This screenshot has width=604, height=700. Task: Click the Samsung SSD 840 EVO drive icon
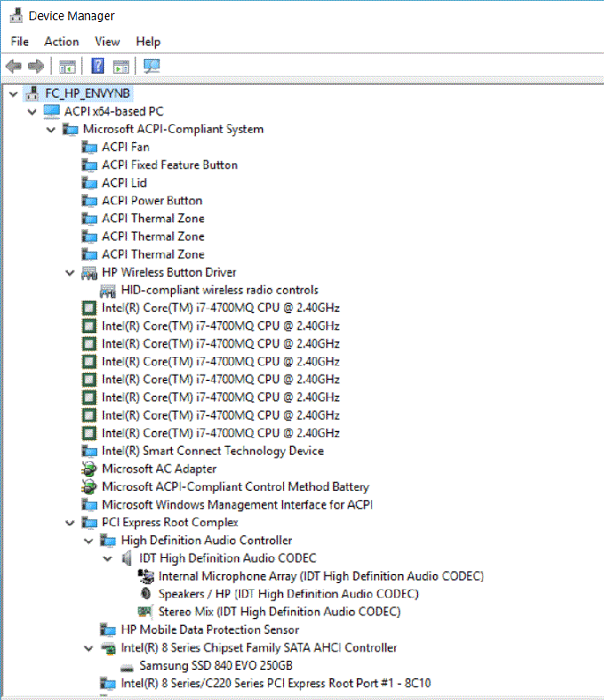point(127,667)
